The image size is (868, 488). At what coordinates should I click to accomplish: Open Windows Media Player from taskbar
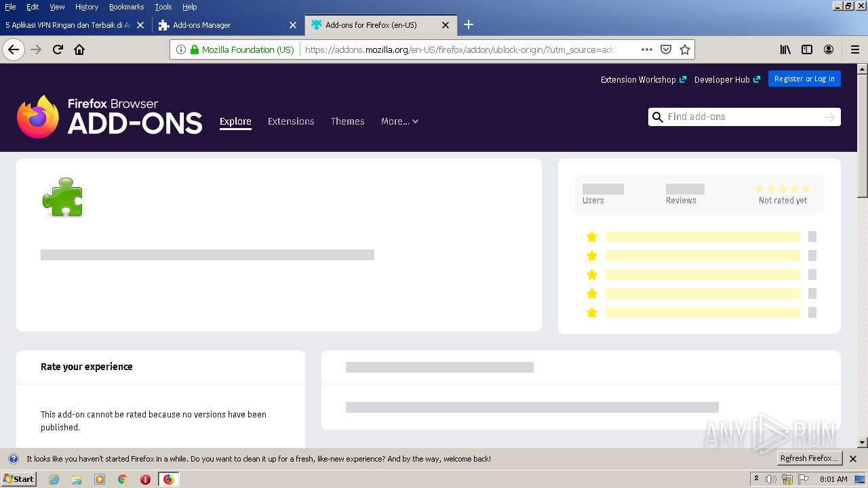pos(100,479)
